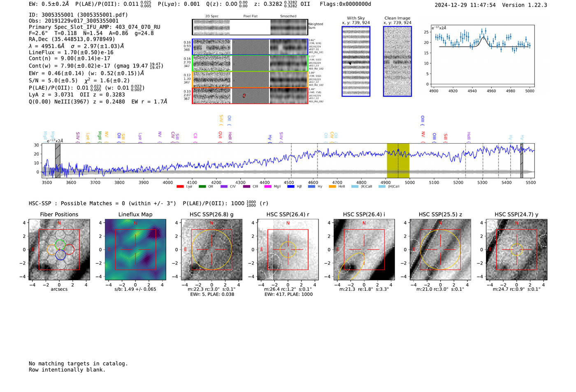Open the HSC SSP(26.4) r cutout
This screenshot has width=576, height=392.
tap(288, 249)
